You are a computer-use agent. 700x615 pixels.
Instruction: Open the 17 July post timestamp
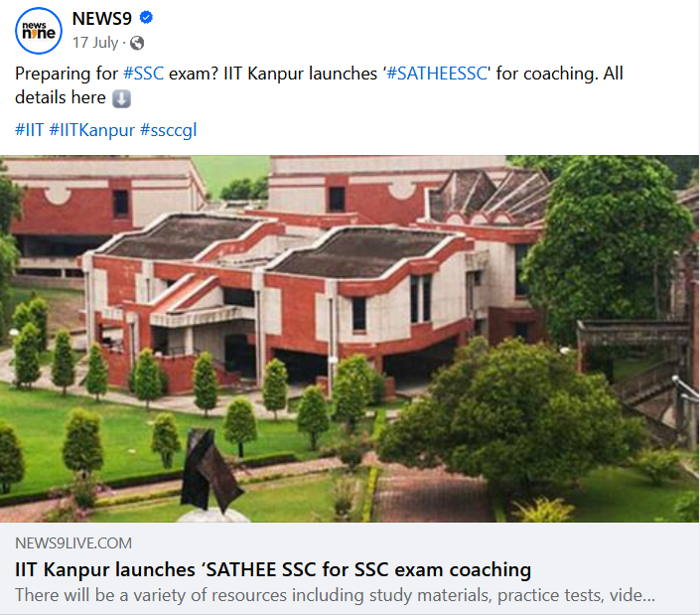pos(95,43)
